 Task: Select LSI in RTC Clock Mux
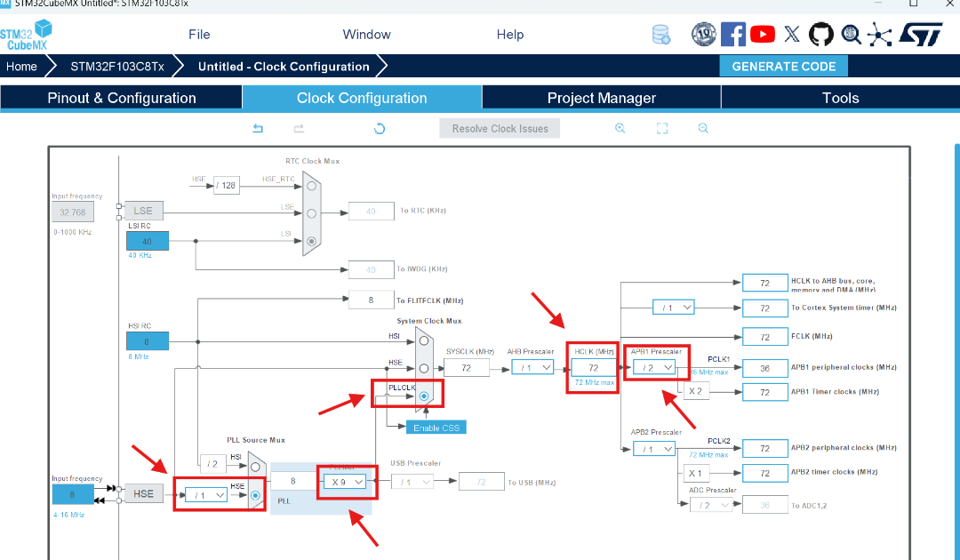(x=312, y=241)
